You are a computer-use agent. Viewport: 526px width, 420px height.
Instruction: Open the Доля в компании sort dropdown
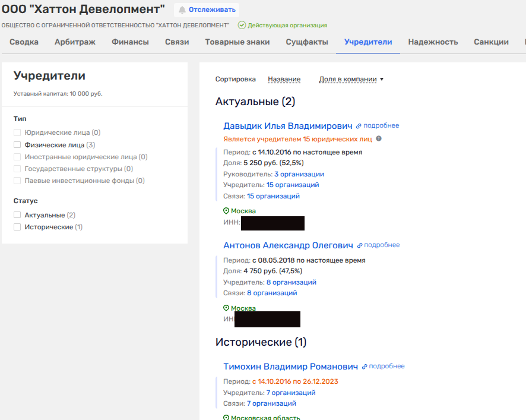click(x=351, y=79)
